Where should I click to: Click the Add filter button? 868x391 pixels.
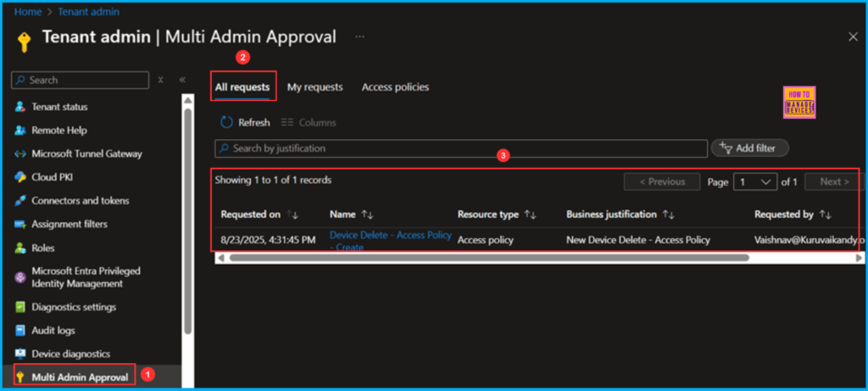pyautogui.click(x=749, y=148)
